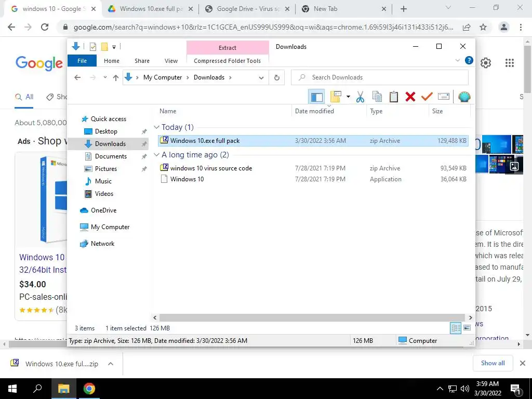The width and height of the screenshot is (532, 399).
Task: Open the File ribbon tab
Action: click(82, 61)
